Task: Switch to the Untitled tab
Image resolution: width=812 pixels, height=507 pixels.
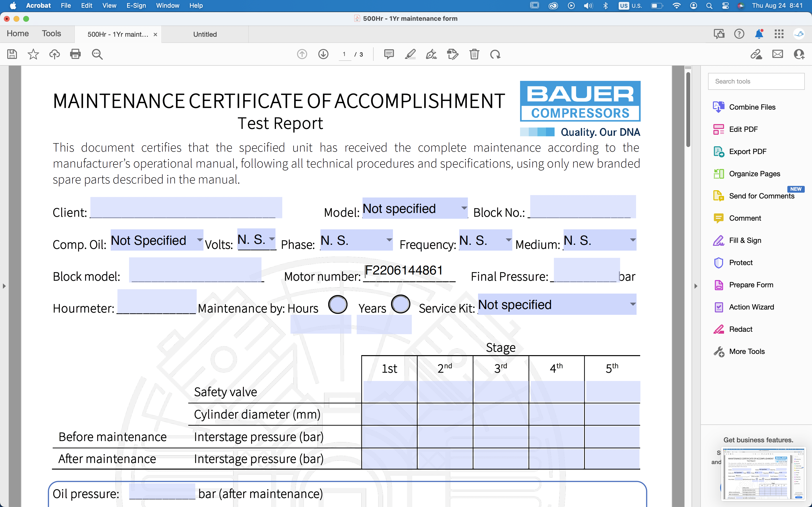Action: coord(205,34)
